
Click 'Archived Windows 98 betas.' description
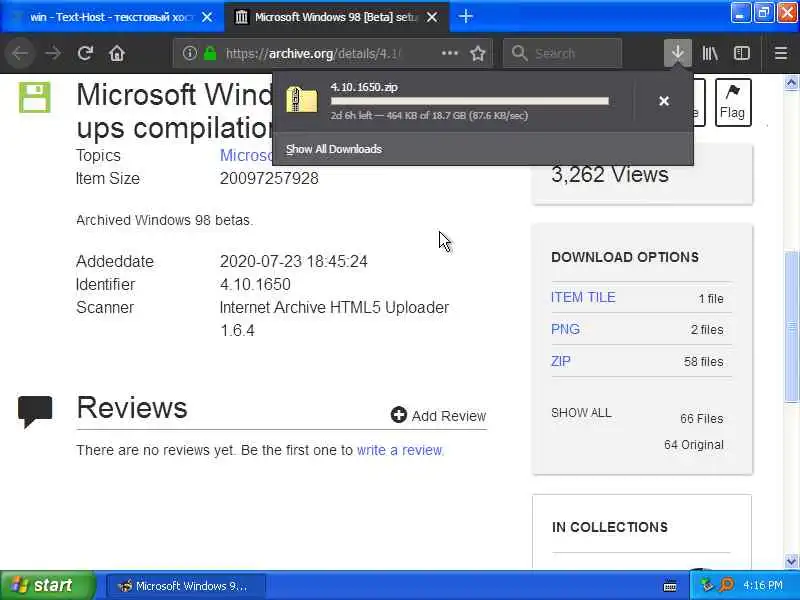click(x=164, y=220)
